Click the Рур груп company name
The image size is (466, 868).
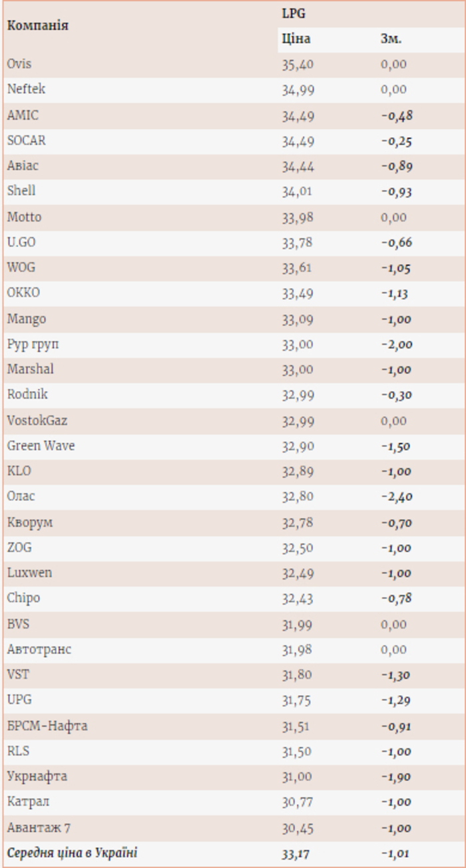coord(33,345)
